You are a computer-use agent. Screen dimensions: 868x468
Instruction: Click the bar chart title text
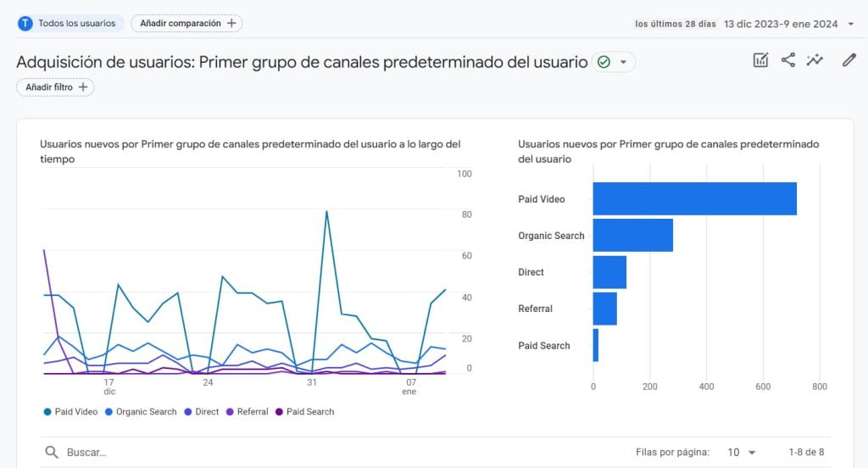pos(668,151)
